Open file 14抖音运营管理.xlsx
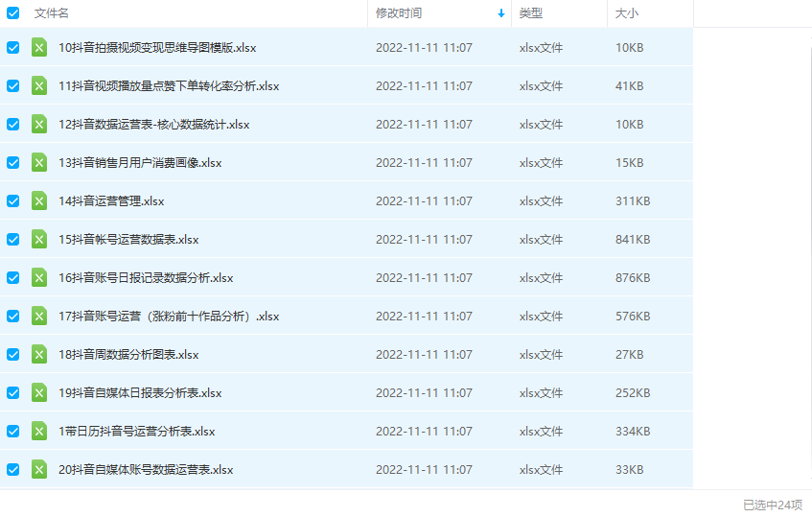 pyautogui.click(x=111, y=201)
